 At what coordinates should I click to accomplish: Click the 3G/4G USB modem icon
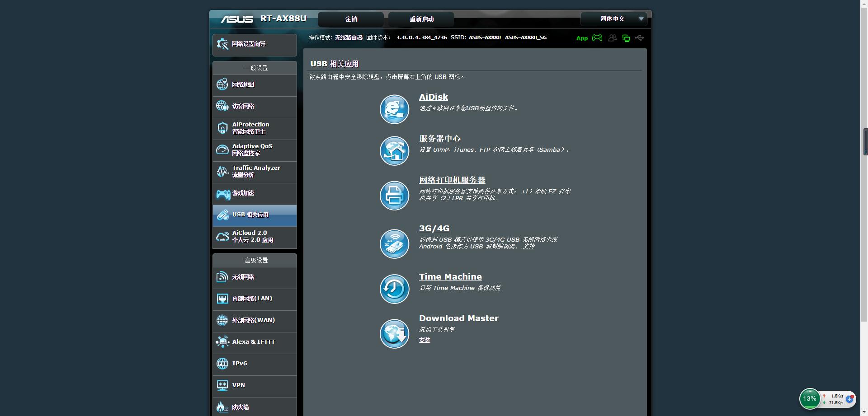394,244
